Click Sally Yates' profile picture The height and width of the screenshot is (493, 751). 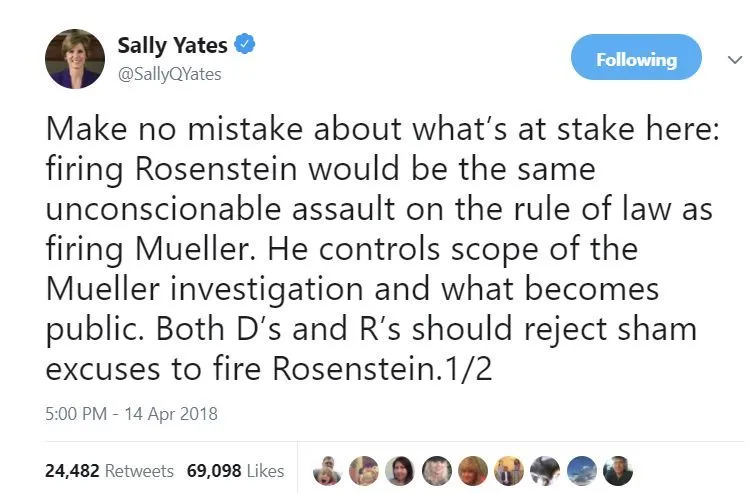click(73, 59)
